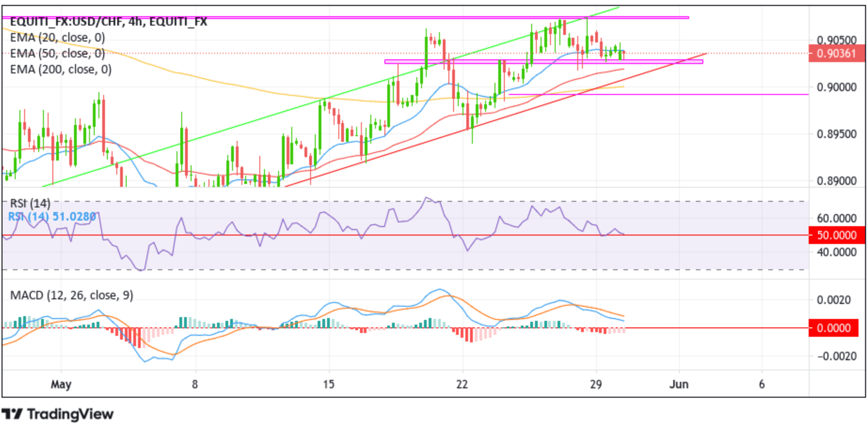868x433 pixels.
Task: Select the MACD (12, 26, close, 9) title
Action: point(72,295)
